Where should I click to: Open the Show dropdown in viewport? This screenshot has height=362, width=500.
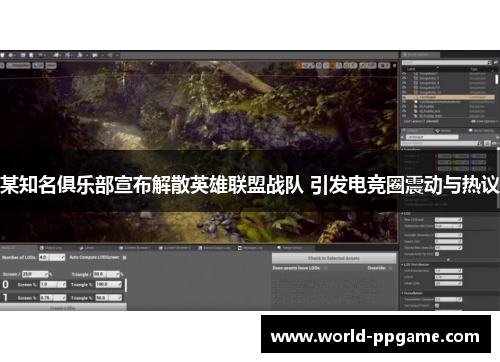[x=51, y=65]
